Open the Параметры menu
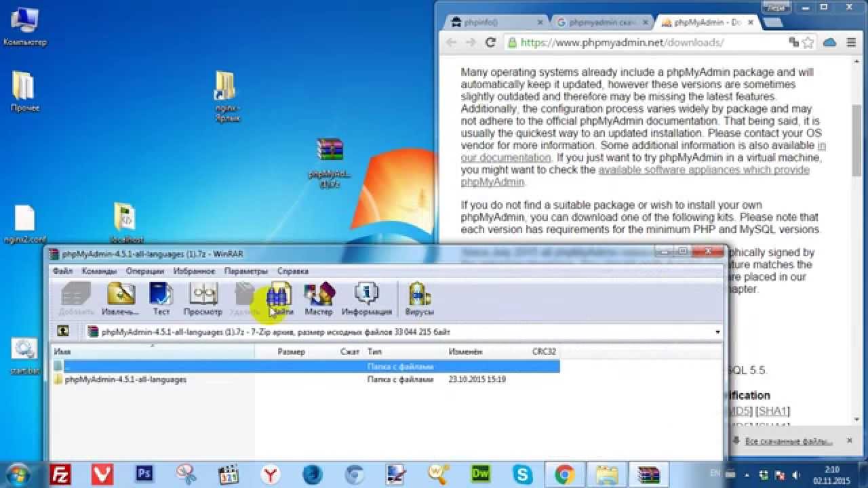 247,271
